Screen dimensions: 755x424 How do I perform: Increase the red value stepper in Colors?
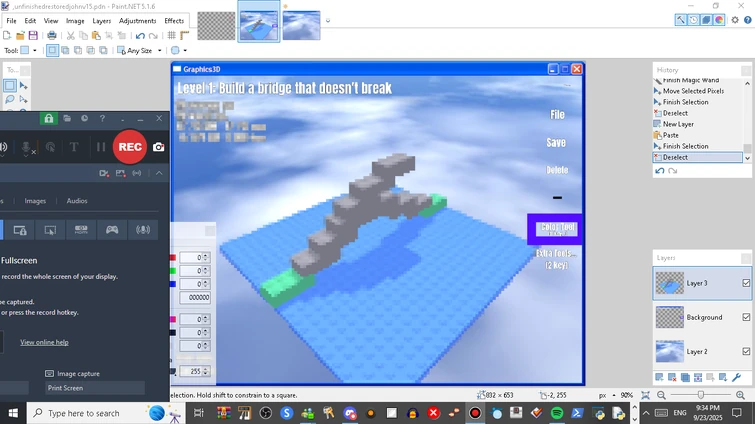[206, 256]
